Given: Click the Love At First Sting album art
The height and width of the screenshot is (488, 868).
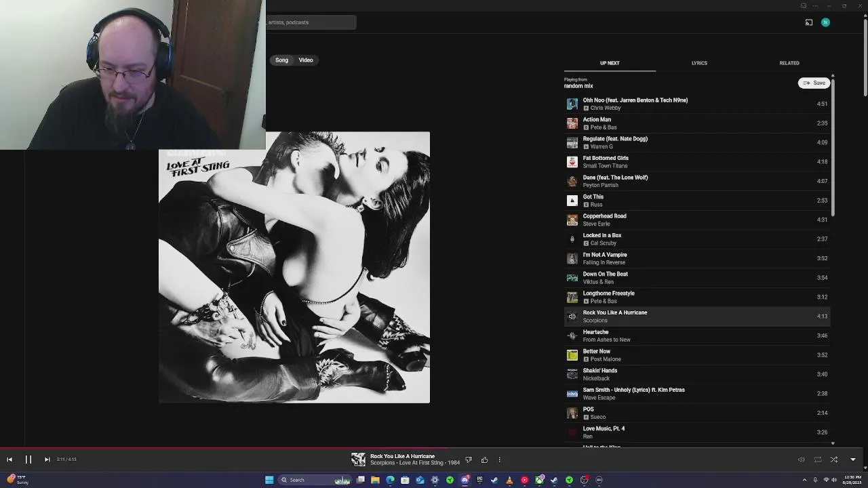Looking at the screenshot, I should 294,268.
